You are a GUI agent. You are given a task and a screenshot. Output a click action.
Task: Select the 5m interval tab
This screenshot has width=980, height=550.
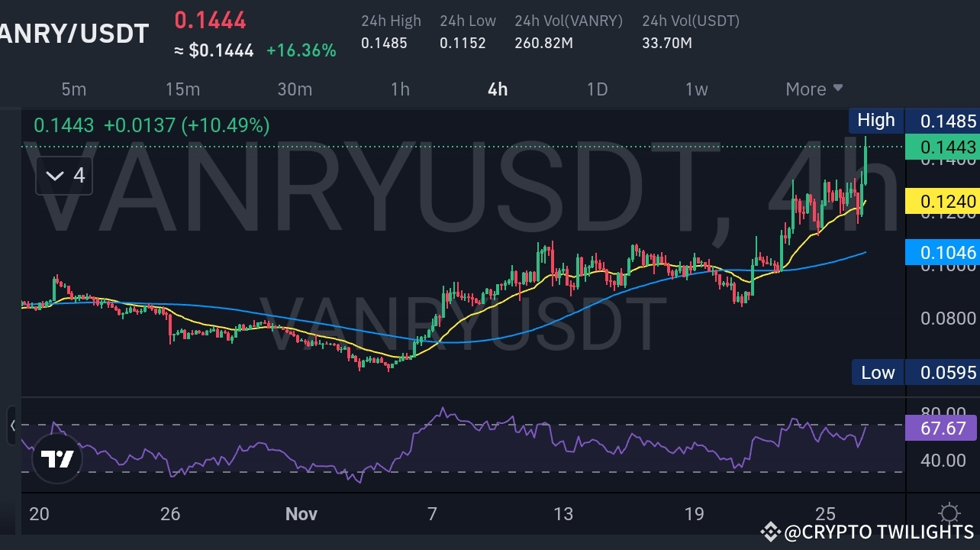point(74,89)
